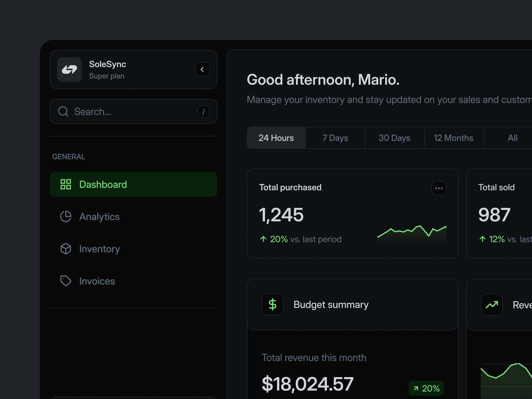This screenshot has width=532, height=399.
Task: Enable the All time range filter
Action: (x=512, y=138)
